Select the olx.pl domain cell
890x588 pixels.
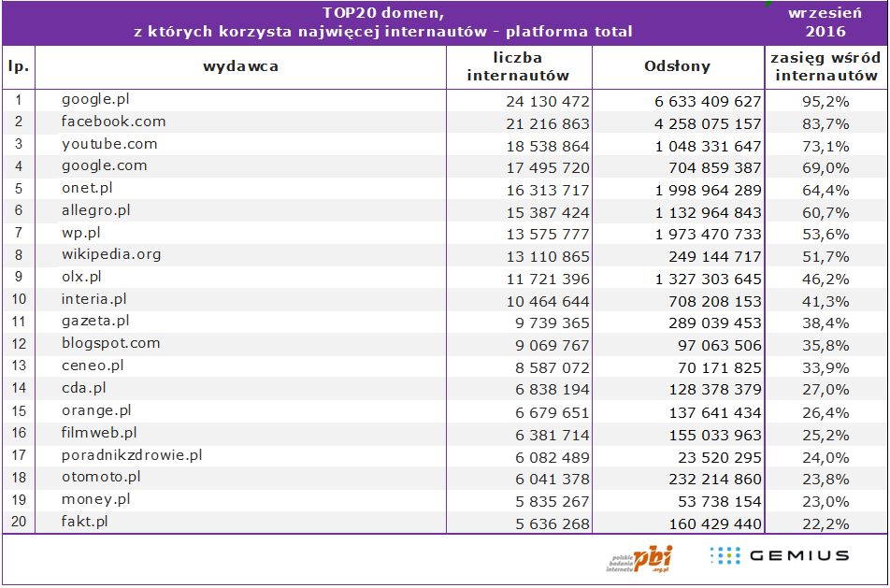[81, 278]
